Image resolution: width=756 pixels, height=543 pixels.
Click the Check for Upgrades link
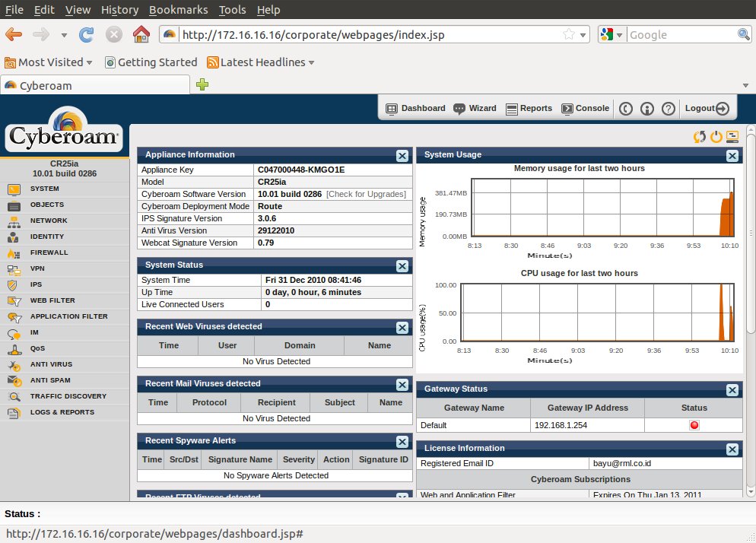(x=366, y=195)
